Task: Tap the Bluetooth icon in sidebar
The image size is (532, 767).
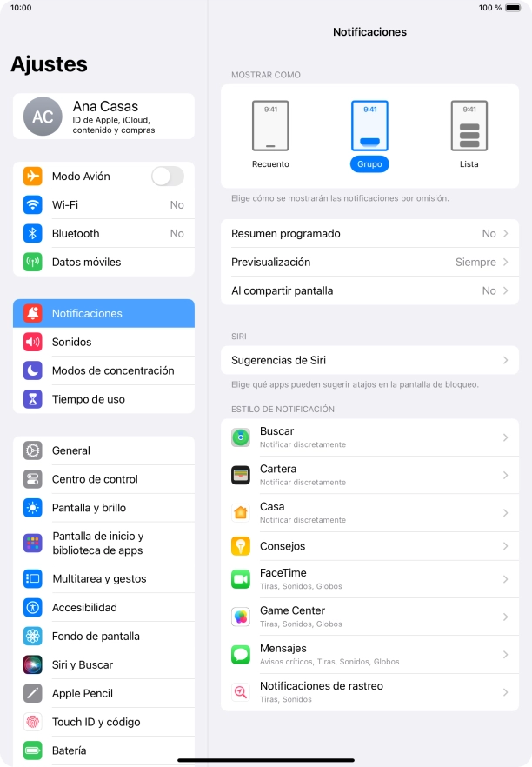Action: [33, 233]
